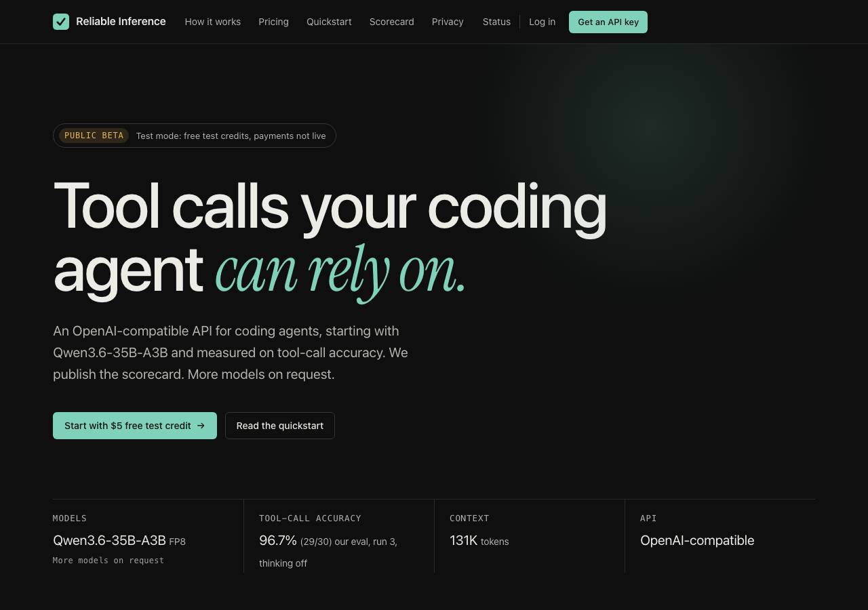Click the CONTEXT stat label

469,518
